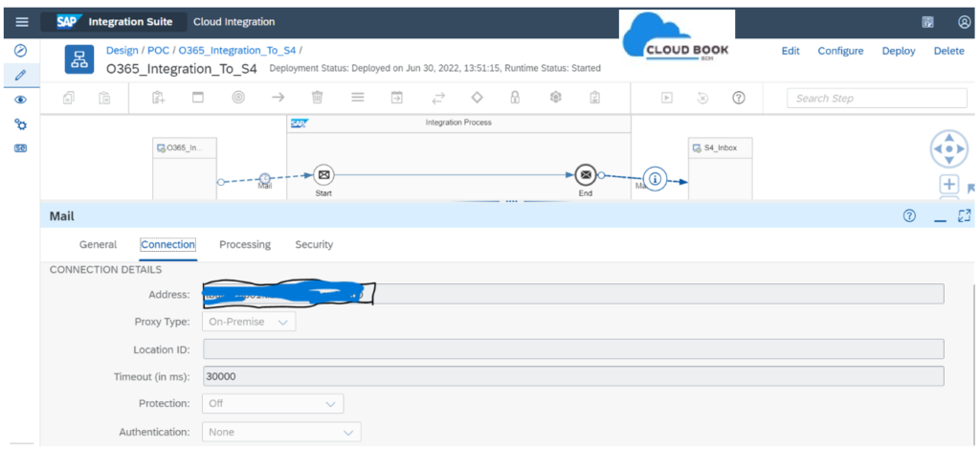Click the Timeout field showing 30000

[x=573, y=377]
